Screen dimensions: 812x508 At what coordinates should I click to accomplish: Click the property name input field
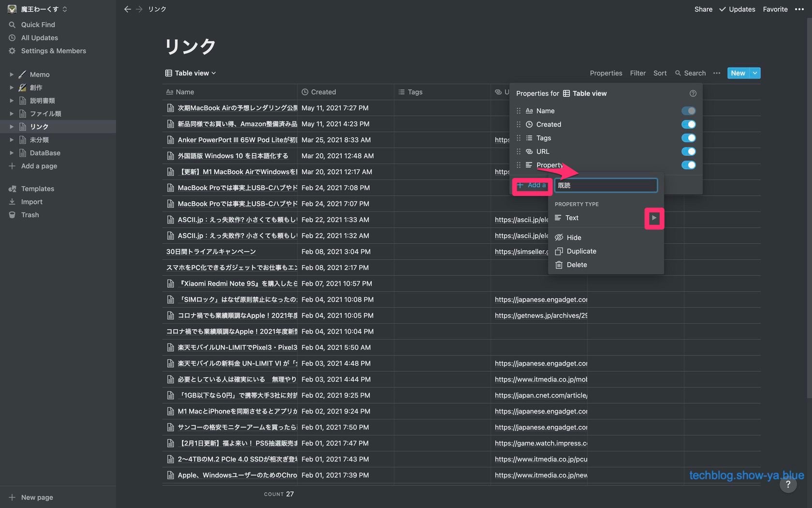click(x=606, y=185)
